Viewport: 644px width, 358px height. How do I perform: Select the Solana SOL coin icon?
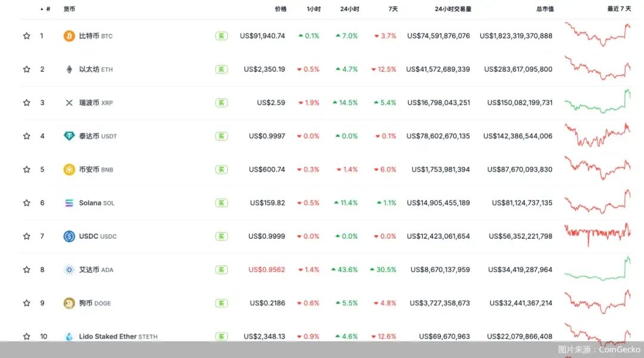coord(69,202)
